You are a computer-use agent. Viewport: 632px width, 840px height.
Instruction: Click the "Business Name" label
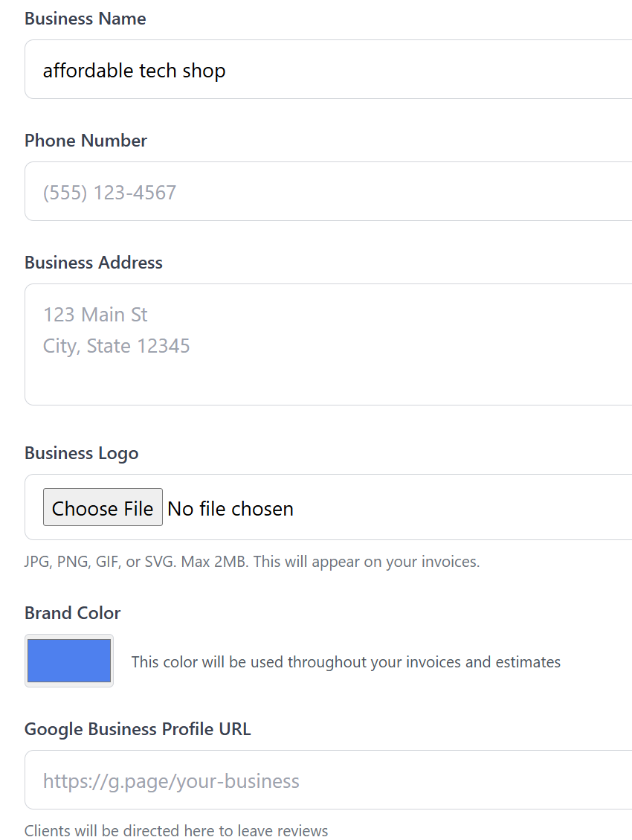pyautogui.click(x=86, y=19)
